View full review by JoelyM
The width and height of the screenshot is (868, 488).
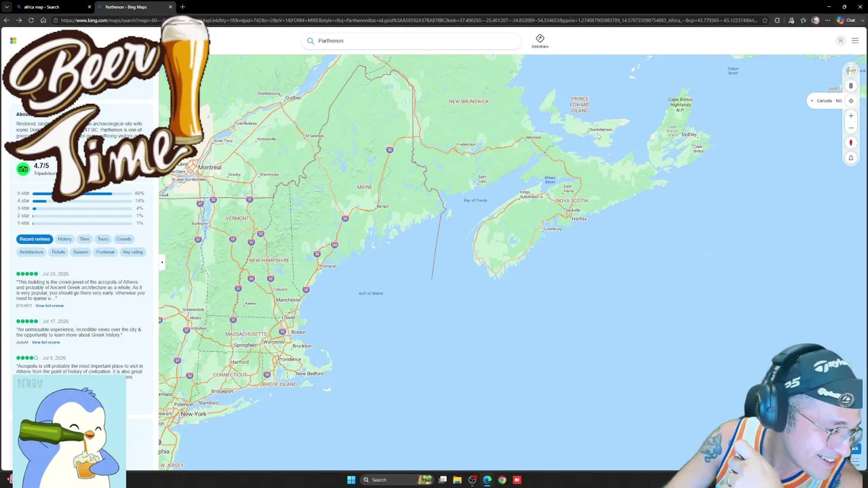tap(46, 342)
